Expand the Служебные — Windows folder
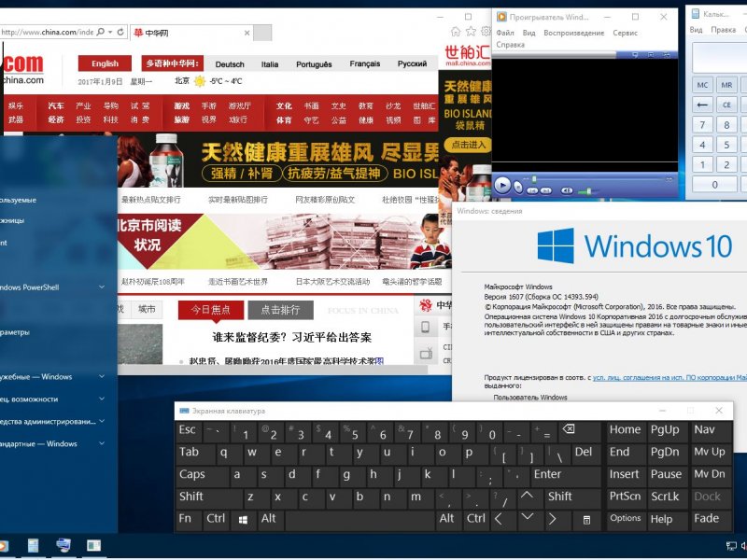 pos(102,377)
